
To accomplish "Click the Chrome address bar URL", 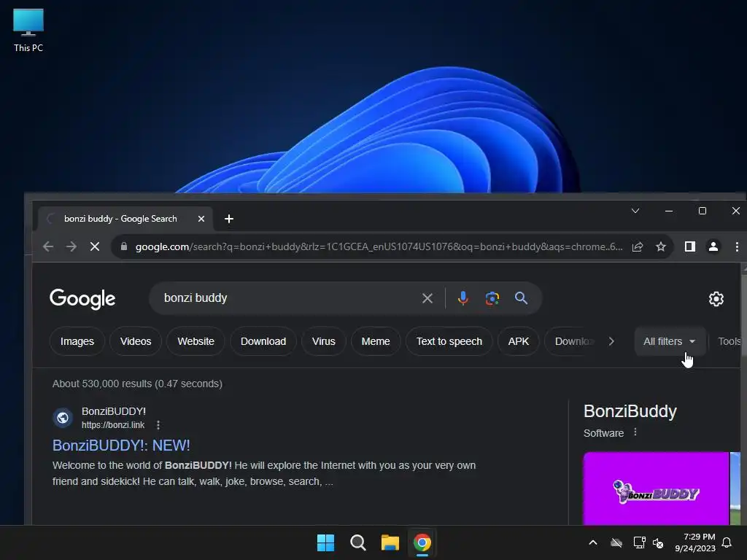I will click(x=379, y=246).
